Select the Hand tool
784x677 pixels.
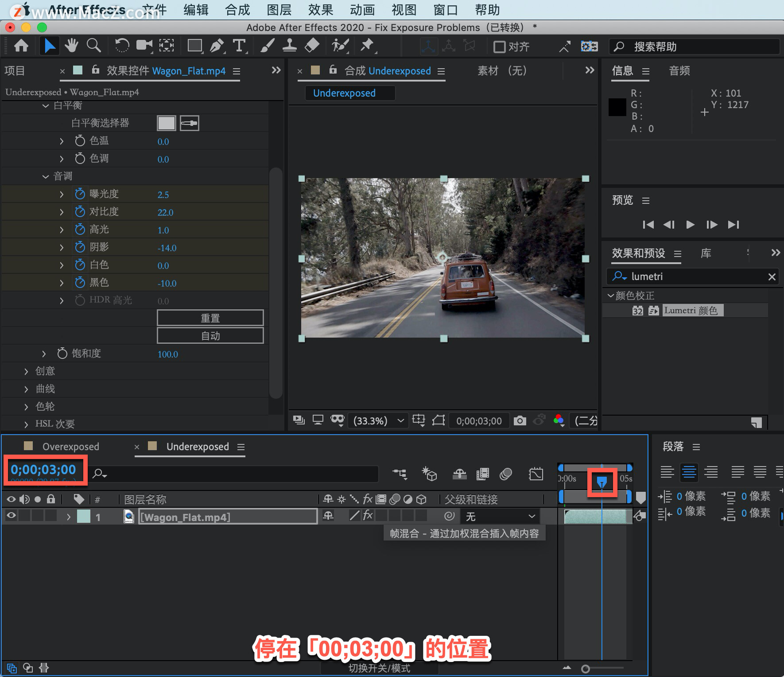click(x=71, y=46)
